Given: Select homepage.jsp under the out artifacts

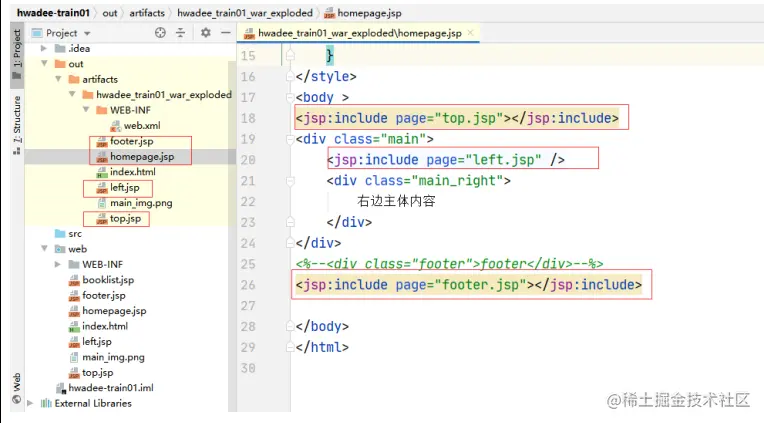Looking at the screenshot, I should 142,156.
